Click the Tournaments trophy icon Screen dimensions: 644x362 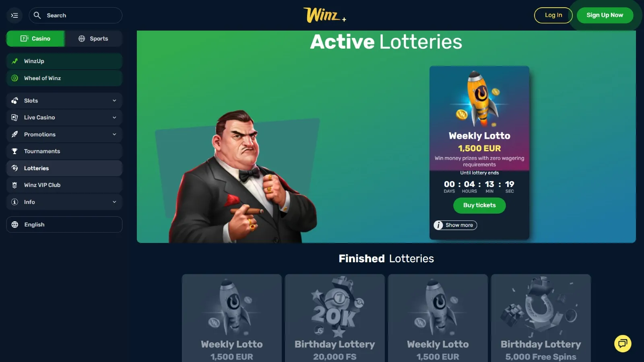(15, 151)
